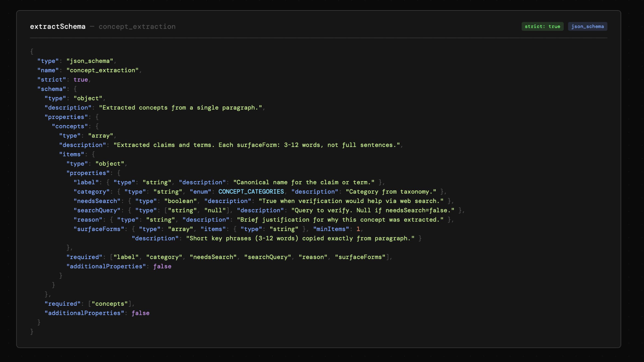Image resolution: width=644 pixels, height=362 pixels.
Task: Click the "concepts" property key
Action: [70, 126]
